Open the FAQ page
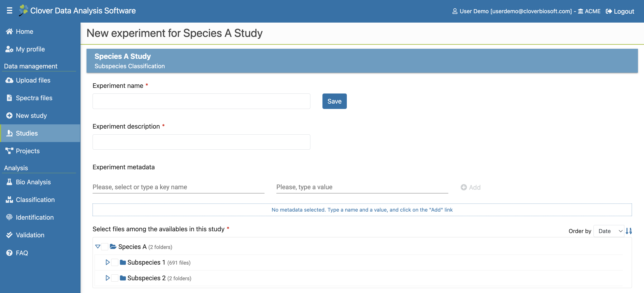The height and width of the screenshot is (293, 644). [40, 253]
